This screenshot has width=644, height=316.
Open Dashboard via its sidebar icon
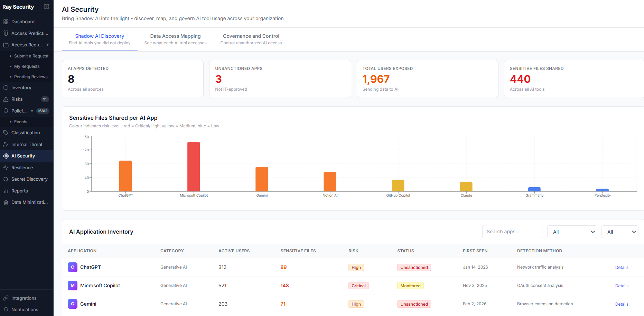pos(6,22)
